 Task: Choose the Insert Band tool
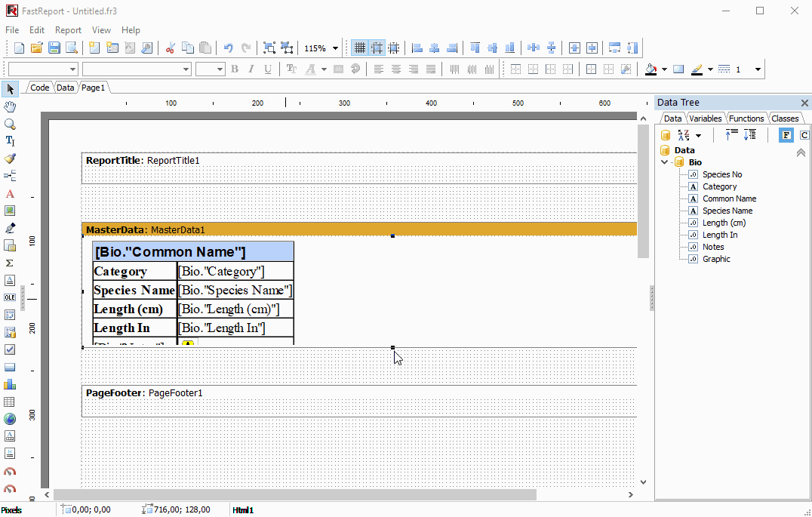pos(10,176)
